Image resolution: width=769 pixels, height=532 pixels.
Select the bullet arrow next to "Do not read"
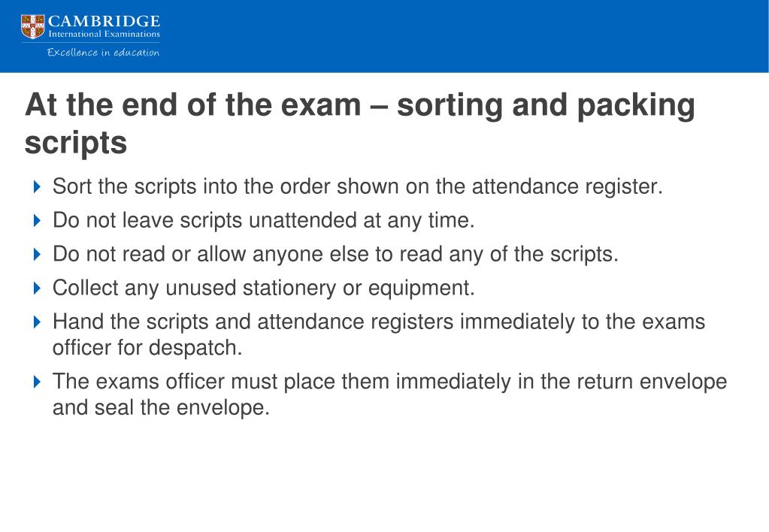point(38,255)
